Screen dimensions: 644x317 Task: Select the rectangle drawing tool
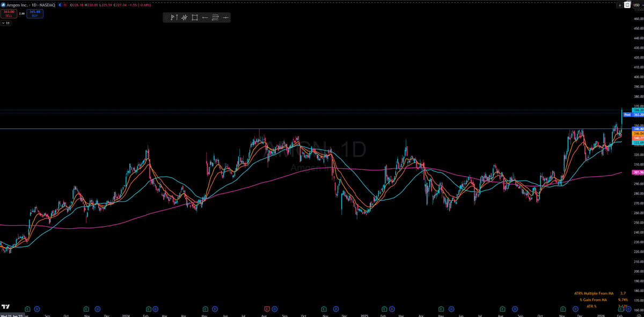click(x=194, y=18)
